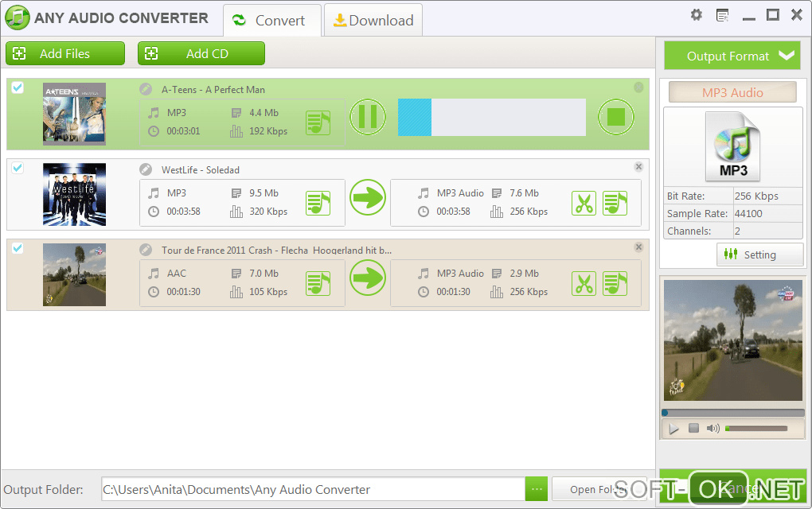This screenshot has height=509, width=812.
Task: Open output tag editor for Tour de France
Action: (615, 283)
